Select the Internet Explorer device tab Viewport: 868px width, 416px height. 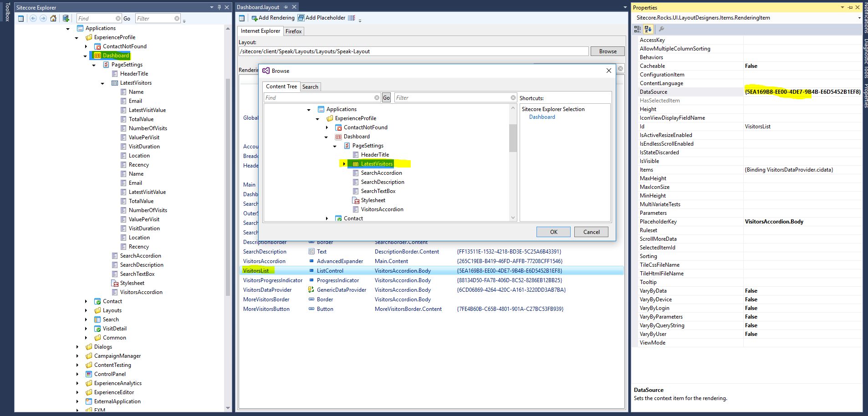(260, 31)
